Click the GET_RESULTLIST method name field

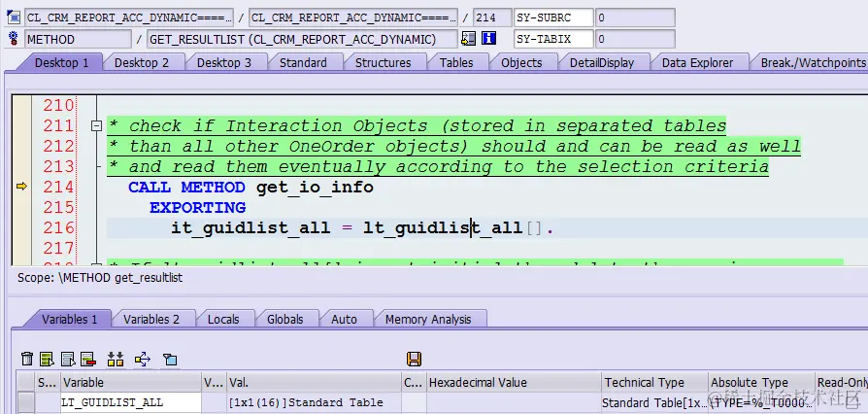click(302, 39)
